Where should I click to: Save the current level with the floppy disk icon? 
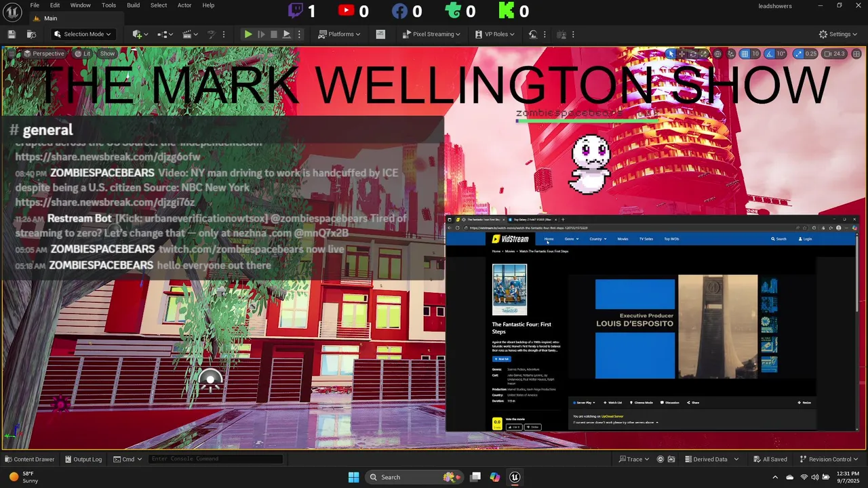click(x=12, y=34)
